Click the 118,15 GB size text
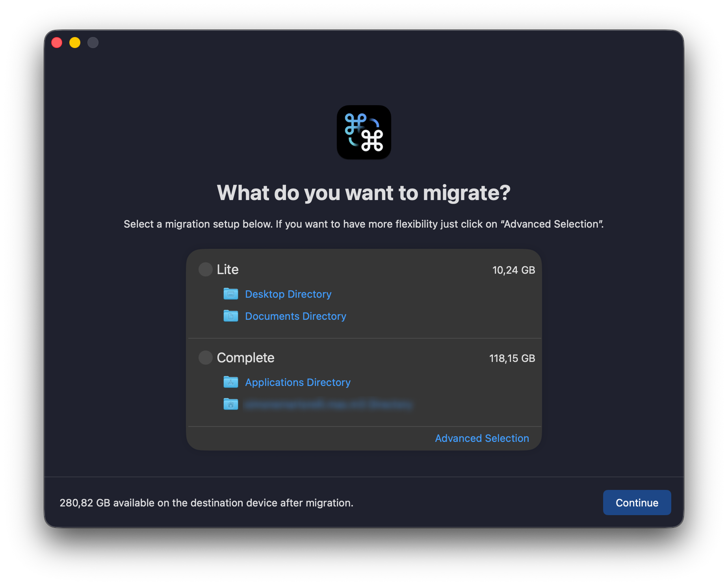Screen dimensions: 728x586 click(512, 358)
